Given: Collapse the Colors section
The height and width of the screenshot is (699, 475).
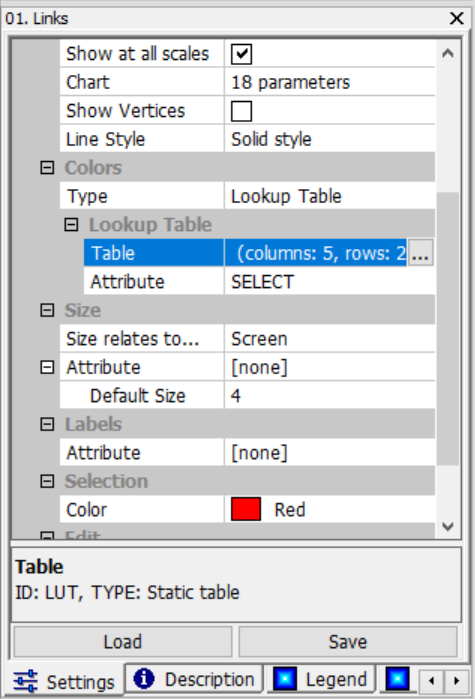Looking at the screenshot, I should [47, 168].
